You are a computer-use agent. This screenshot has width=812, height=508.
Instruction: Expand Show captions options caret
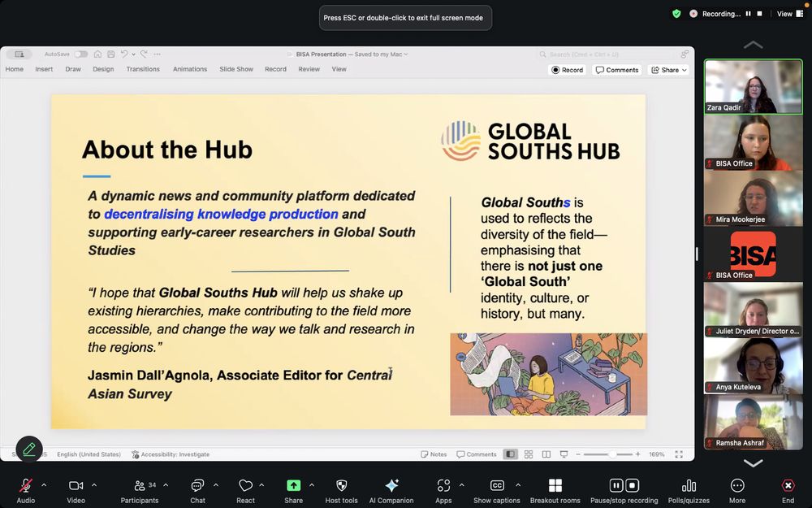coord(518,485)
